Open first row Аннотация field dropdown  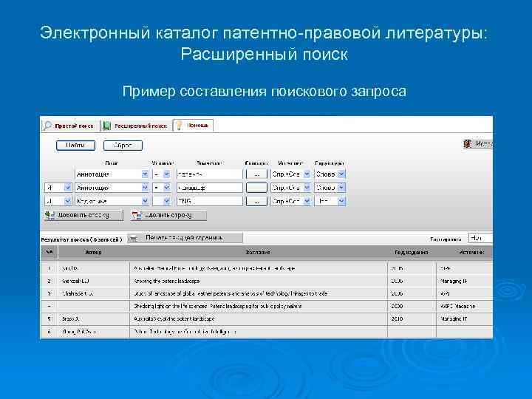pyautogui.click(x=112, y=174)
